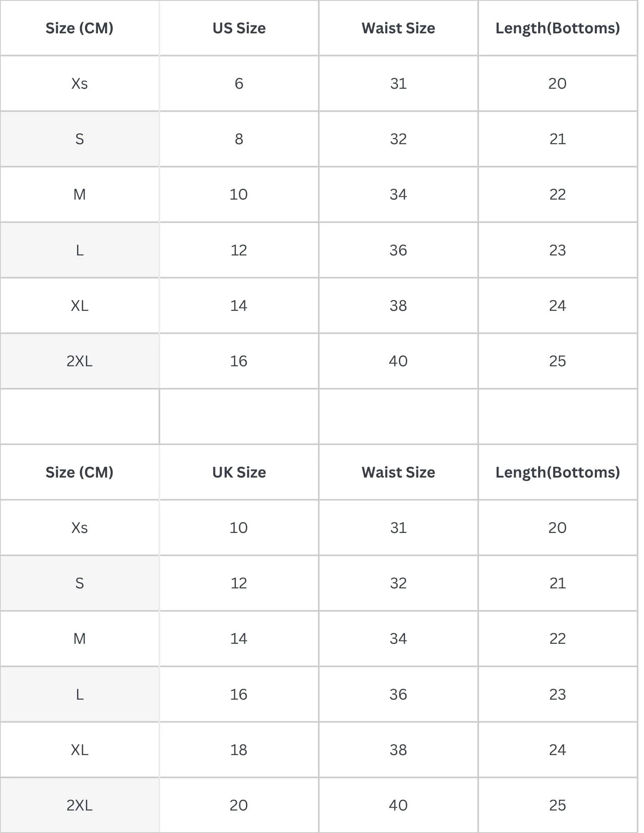Click the bottom Length(Bottoms) header
Viewport: 644px width, 833px height.
click(558, 472)
